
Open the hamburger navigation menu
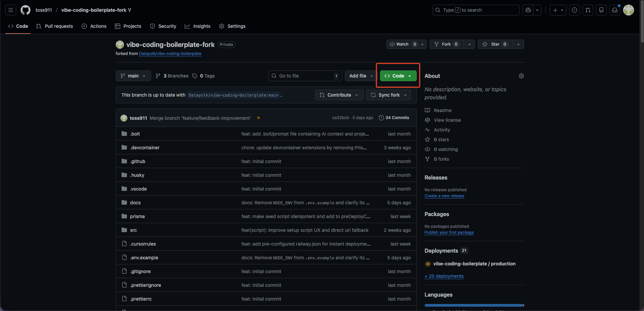[11, 10]
